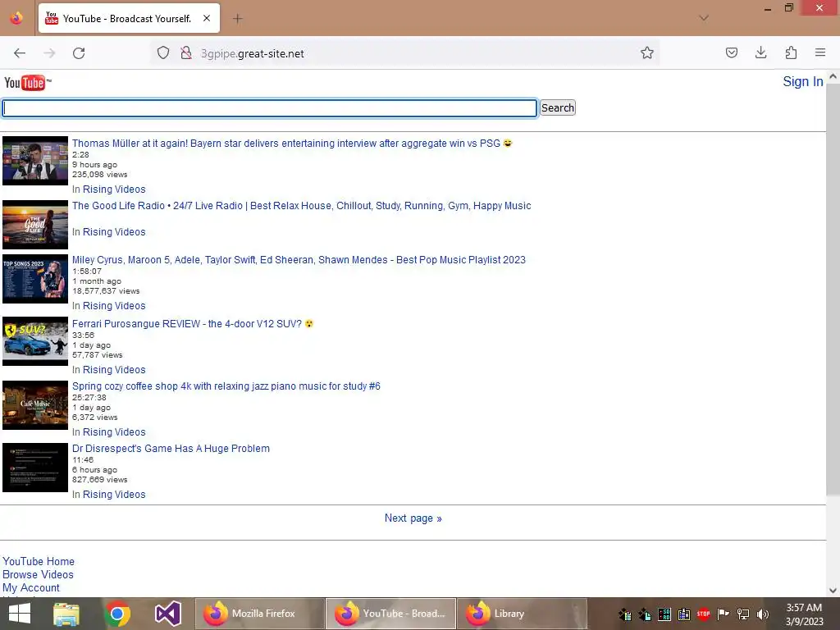Click the red STOP tray icon

[x=703, y=614]
